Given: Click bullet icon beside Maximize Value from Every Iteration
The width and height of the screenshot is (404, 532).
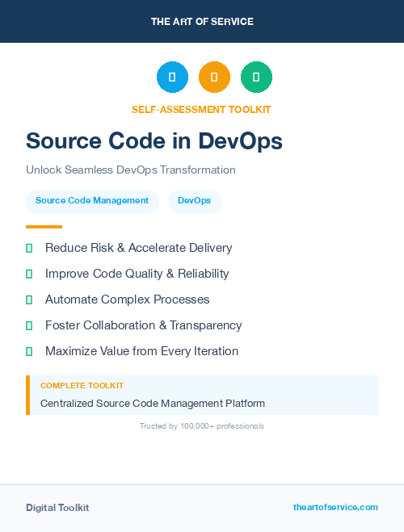Looking at the screenshot, I should coord(29,351).
